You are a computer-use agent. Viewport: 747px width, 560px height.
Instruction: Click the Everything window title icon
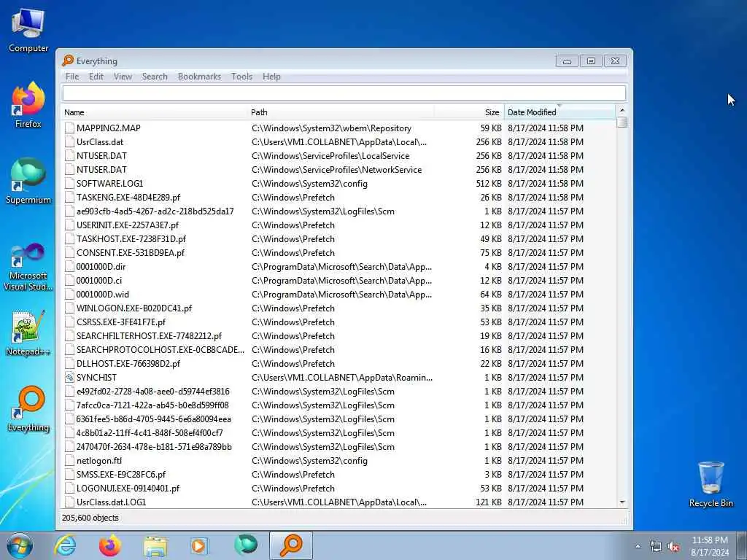68,61
